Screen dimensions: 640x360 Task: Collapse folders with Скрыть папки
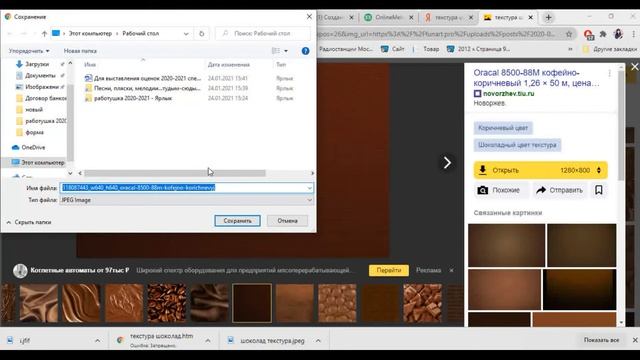(x=29, y=222)
